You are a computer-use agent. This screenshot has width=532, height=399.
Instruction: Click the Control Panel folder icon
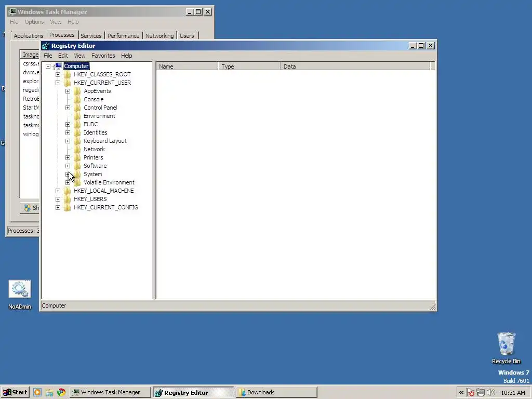coord(77,108)
